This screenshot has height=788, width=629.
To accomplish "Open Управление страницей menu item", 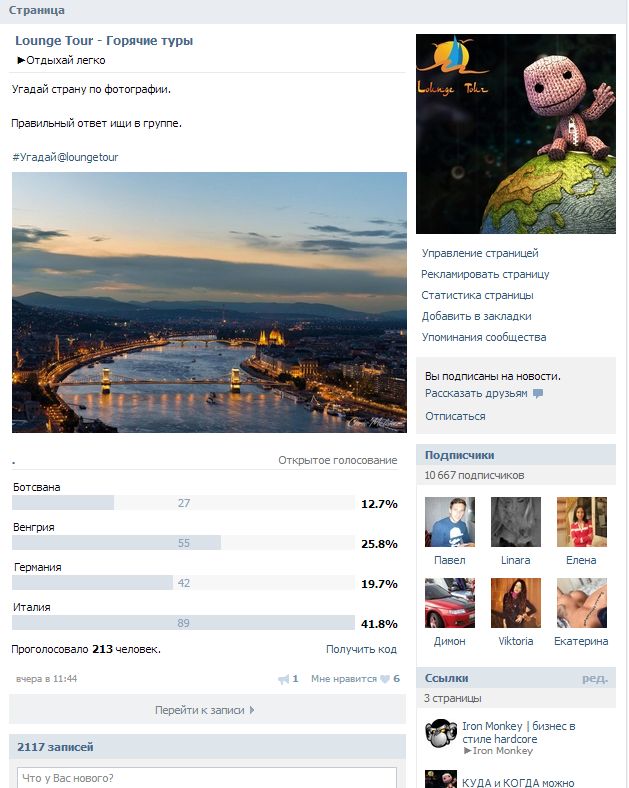I will (480, 253).
